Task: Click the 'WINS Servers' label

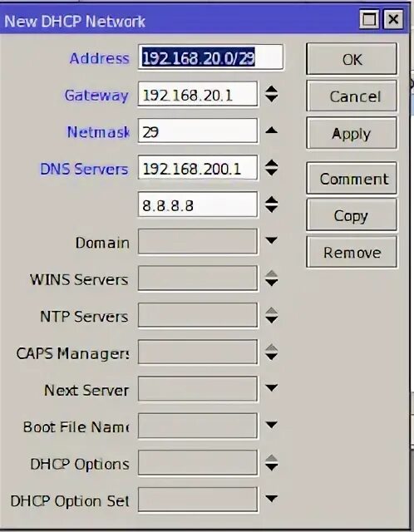Action: pyautogui.click(x=79, y=279)
